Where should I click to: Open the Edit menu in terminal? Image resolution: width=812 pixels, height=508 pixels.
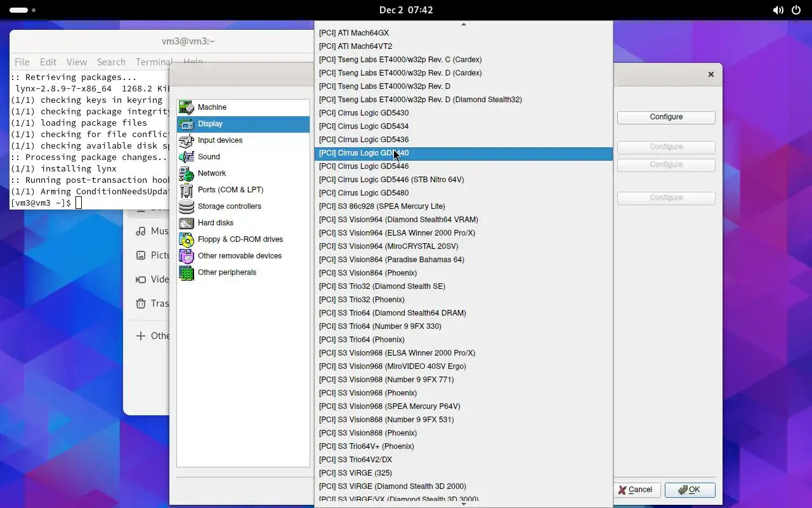(x=48, y=62)
